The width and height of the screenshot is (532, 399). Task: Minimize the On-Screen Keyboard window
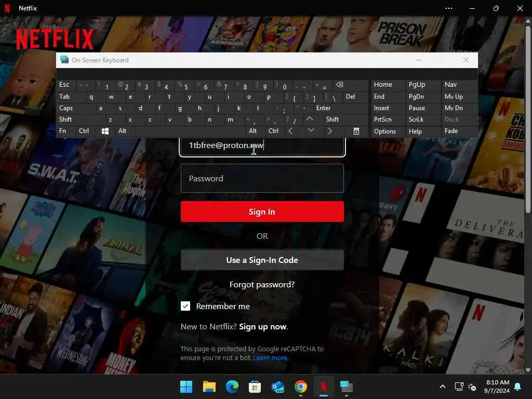(x=419, y=60)
